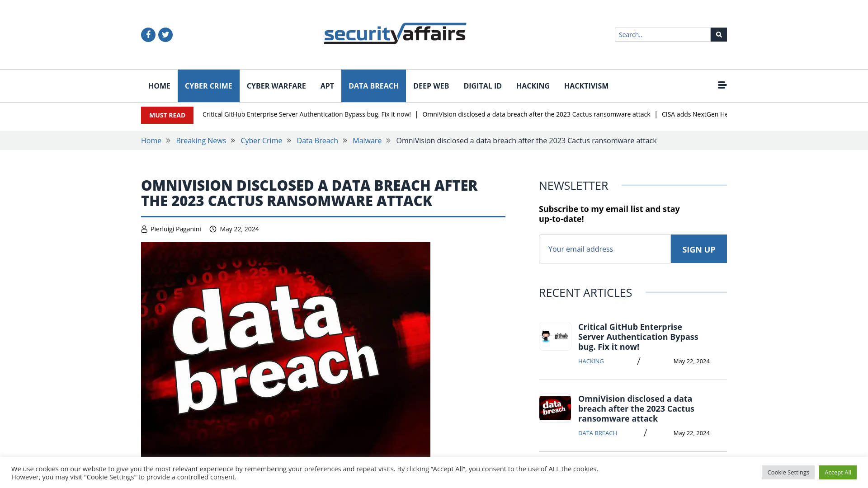Open Cookie Settings preferences
This screenshot has height=488, width=868.
788,472
